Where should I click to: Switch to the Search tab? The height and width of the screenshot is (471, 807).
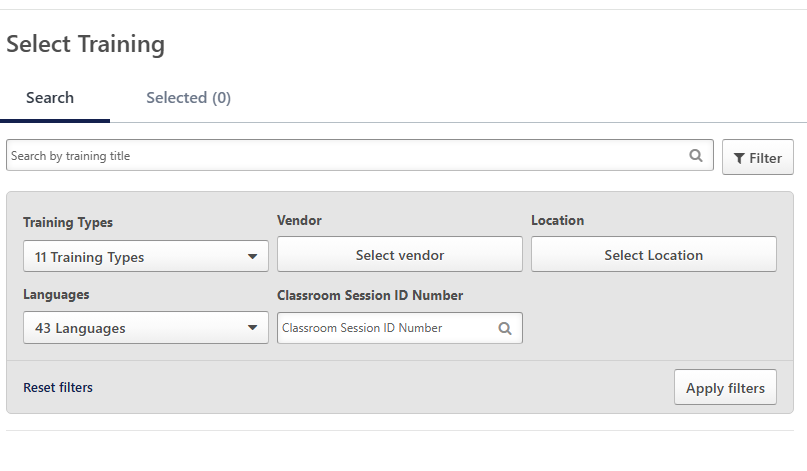point(50,98)
